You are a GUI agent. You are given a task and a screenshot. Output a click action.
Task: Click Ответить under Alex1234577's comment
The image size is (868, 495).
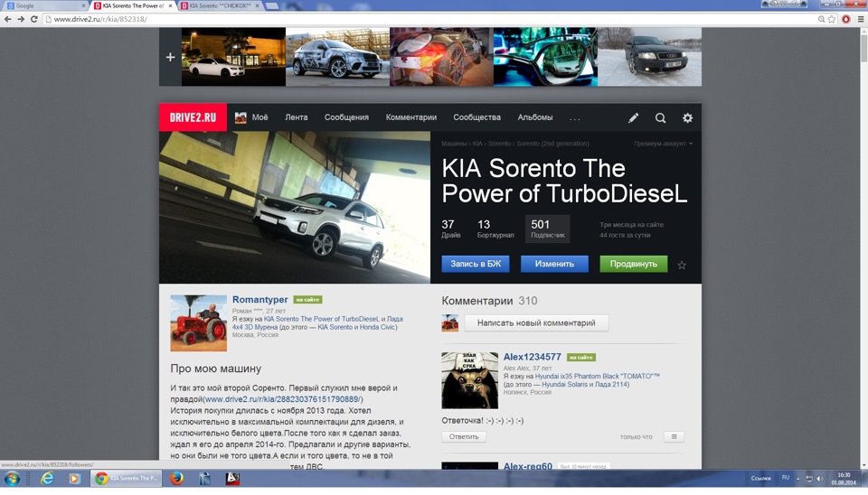tap(463, 437)
